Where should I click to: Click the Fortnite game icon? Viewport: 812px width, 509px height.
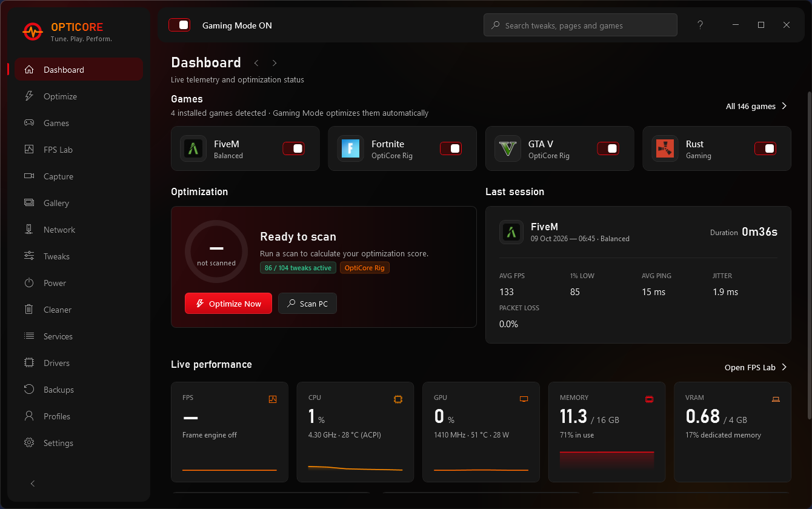[350, 148]
